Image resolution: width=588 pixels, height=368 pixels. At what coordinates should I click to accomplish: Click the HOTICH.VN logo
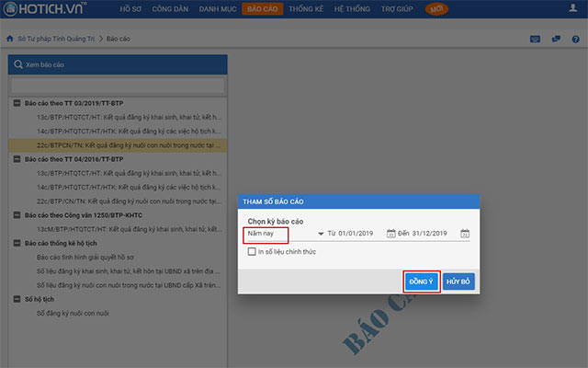pos(45,8)
